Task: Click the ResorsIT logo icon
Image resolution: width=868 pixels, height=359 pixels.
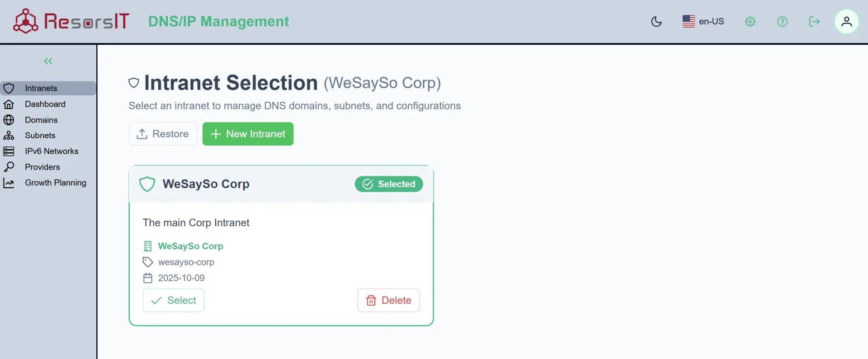Action: point(25,21)
